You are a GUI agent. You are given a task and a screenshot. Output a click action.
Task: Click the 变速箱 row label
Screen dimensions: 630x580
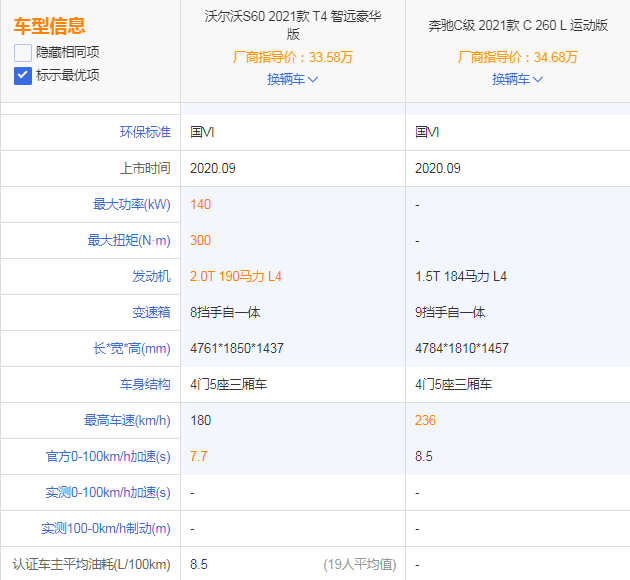pos(151,312)
